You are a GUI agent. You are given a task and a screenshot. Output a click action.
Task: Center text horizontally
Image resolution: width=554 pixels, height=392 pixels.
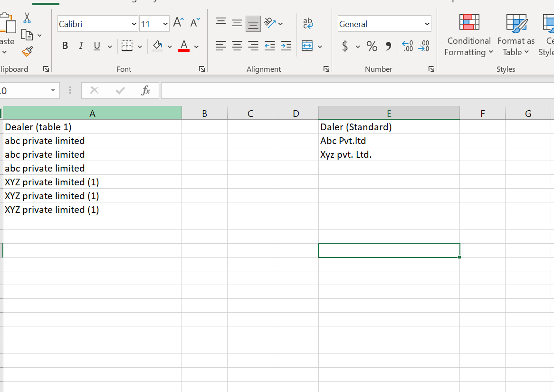click(x=237, y=46)
